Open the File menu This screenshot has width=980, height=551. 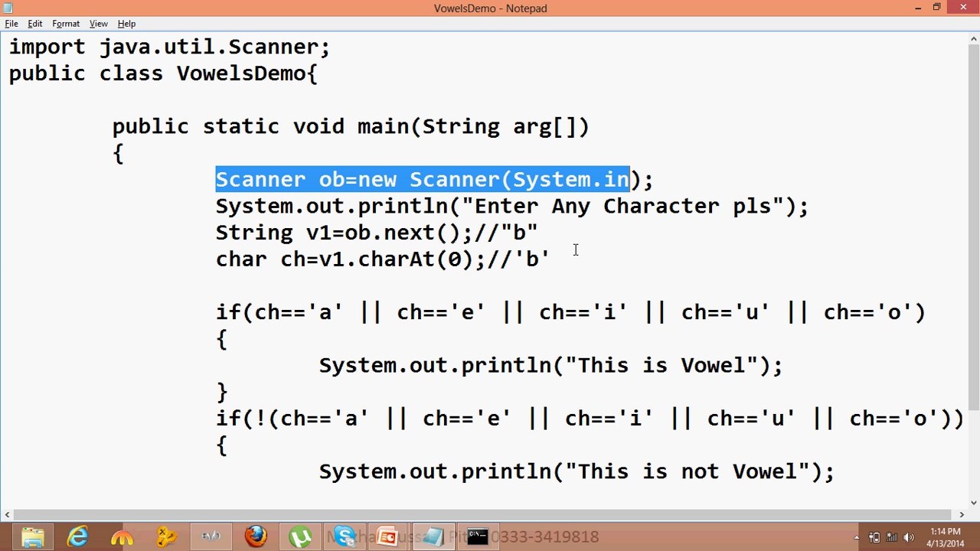pyautogui.click(x=11, y=24)
